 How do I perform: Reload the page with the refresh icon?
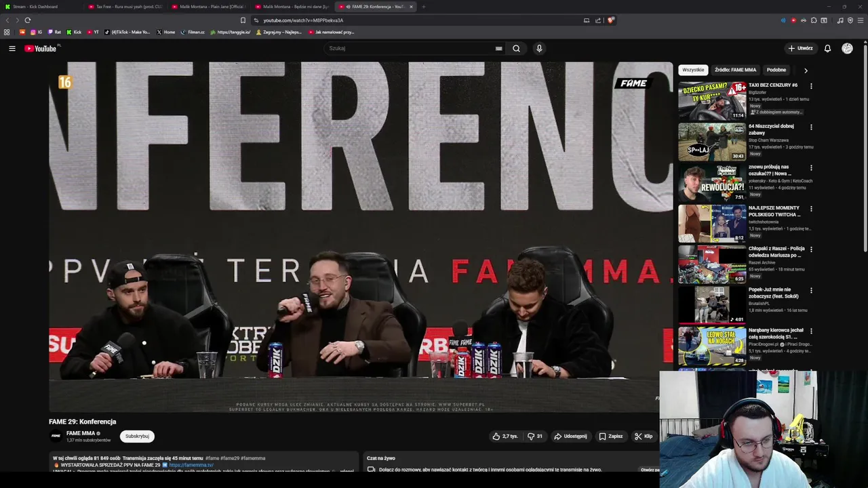tap(28, 20)
